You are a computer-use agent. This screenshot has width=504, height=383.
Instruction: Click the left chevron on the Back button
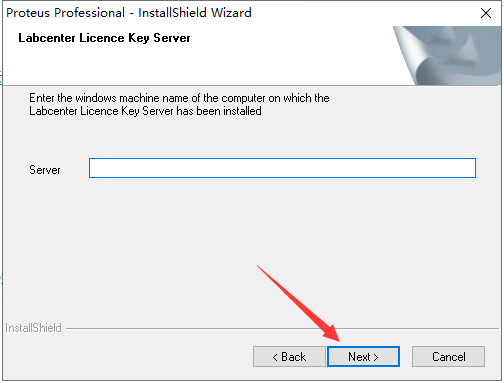click(x=275, y=357)
